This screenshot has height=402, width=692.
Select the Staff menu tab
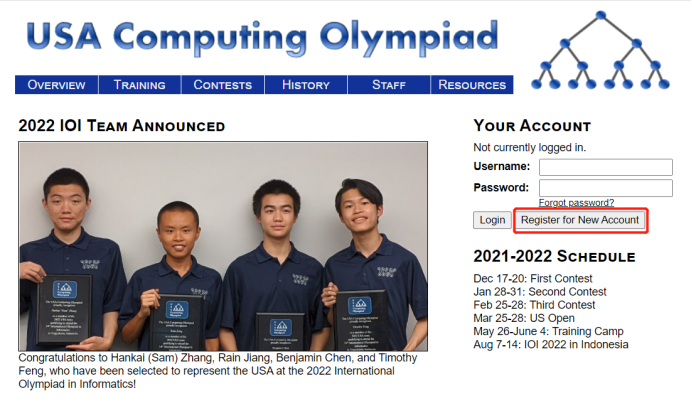pos(388,85)
